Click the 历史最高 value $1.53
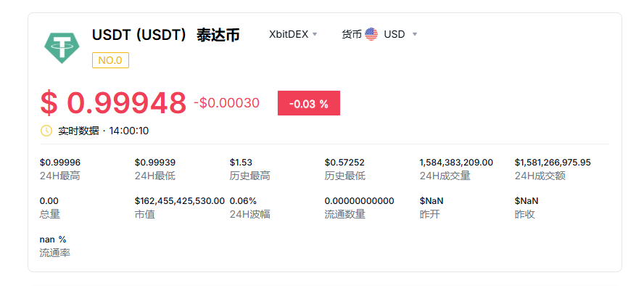 pyautogui.click(x=241, y=163)
